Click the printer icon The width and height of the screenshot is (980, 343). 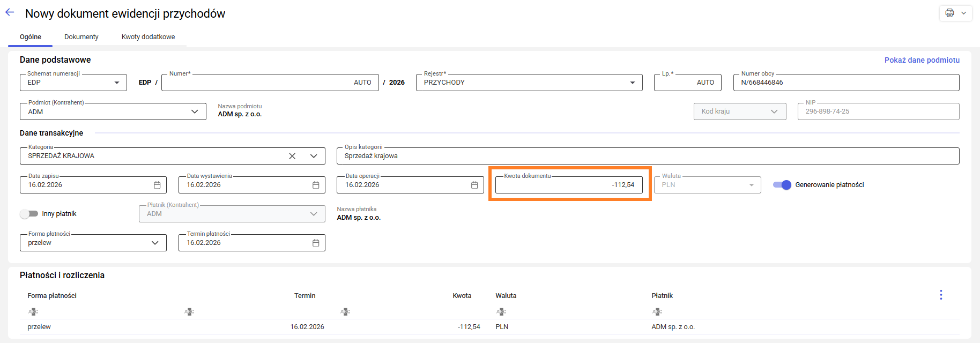pos(949,13)
